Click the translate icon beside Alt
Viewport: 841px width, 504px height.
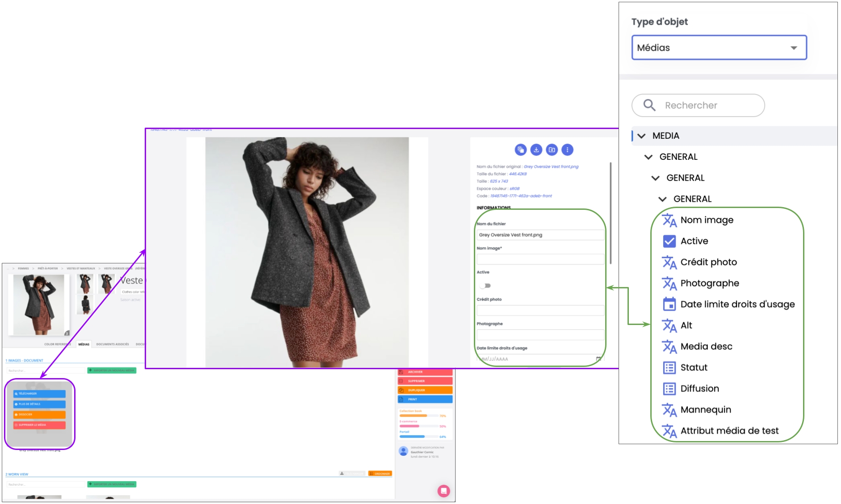click(669, 325)
